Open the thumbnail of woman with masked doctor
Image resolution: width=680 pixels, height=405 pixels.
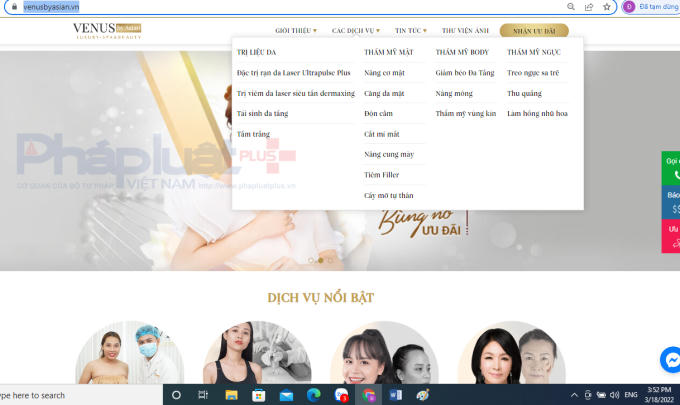click(130, 353)
